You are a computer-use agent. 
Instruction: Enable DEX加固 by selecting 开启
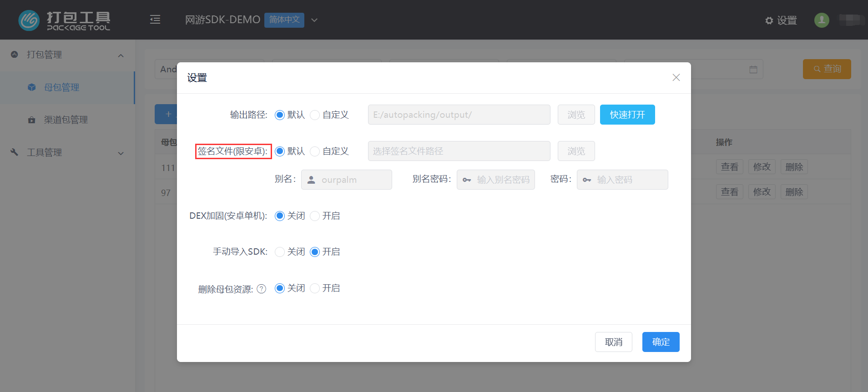coord(315,216)
